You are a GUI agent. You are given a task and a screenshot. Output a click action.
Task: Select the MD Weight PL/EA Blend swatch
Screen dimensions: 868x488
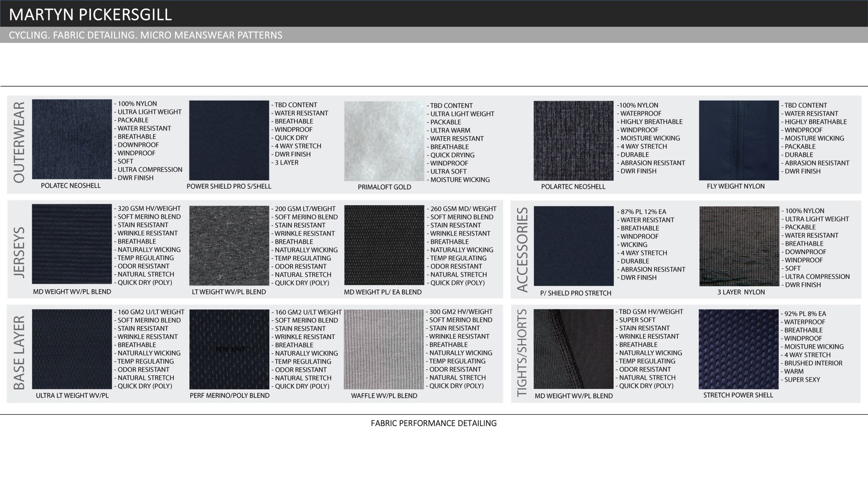384,245
